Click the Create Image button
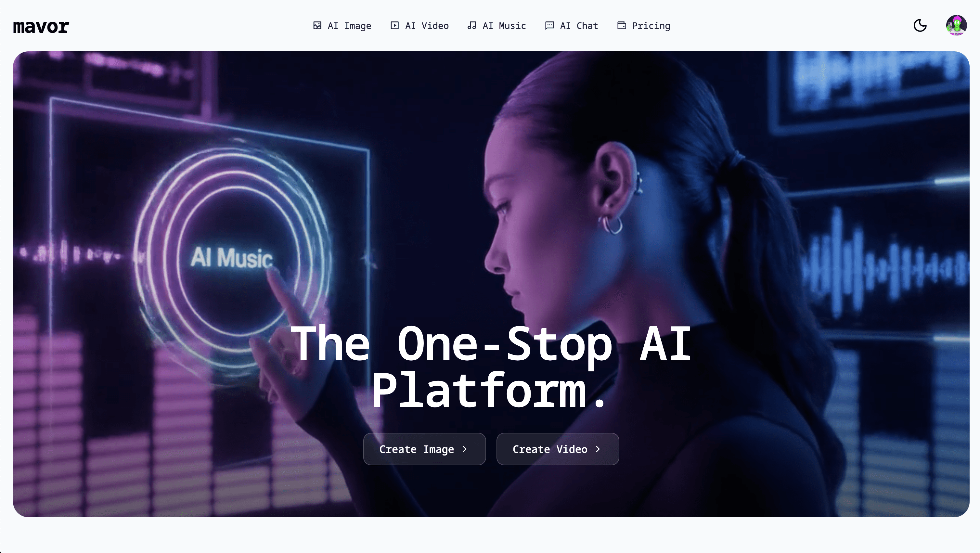The height and width of the screenshot is (553, 980). pyautogui.click(x=425, y=449)
